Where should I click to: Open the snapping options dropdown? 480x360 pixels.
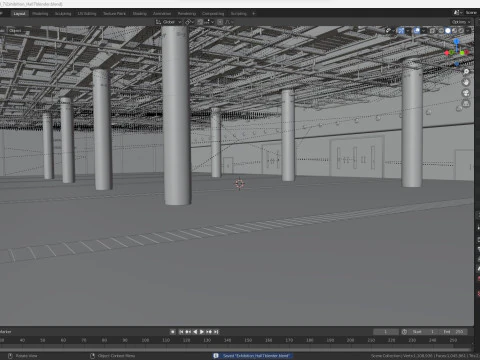point(209,22)
